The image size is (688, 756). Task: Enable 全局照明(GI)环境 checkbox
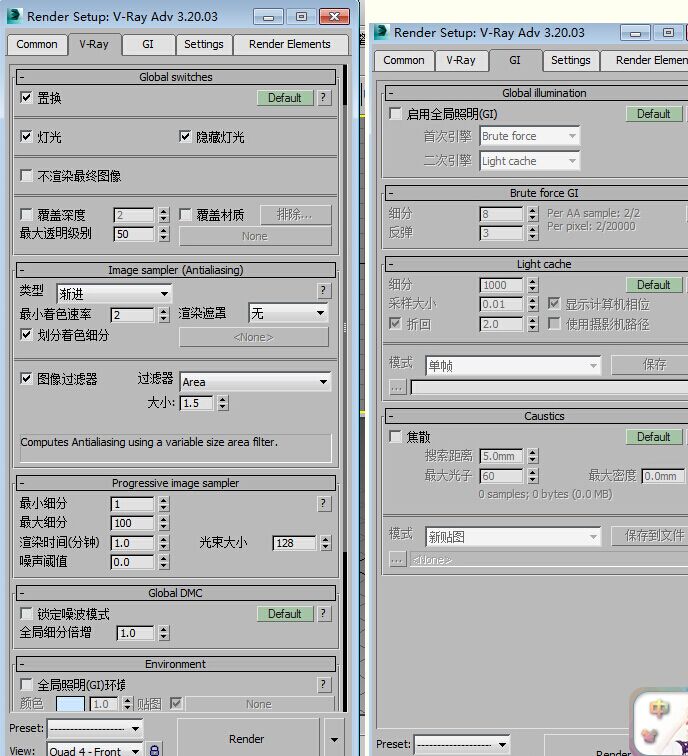pos(27,684)
